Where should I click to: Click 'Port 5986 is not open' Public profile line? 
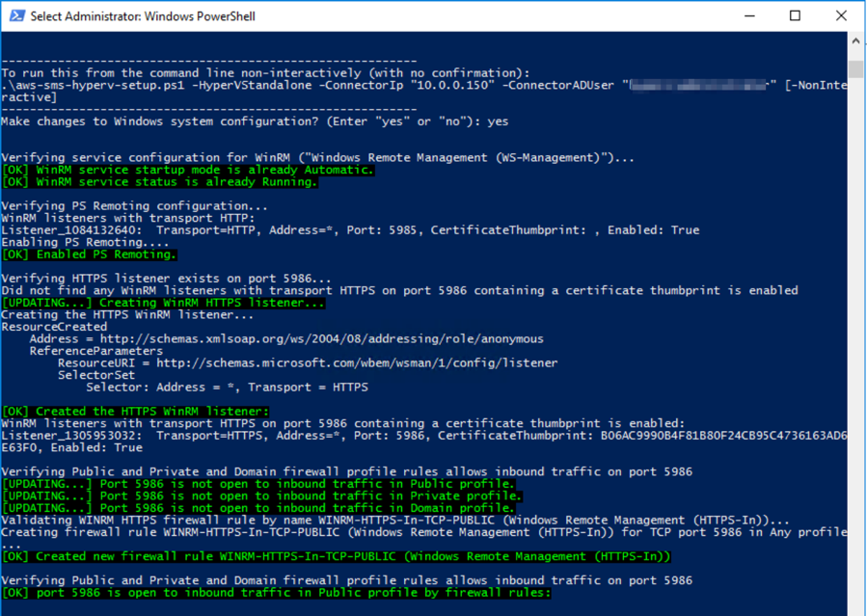[x=258, y=484]
